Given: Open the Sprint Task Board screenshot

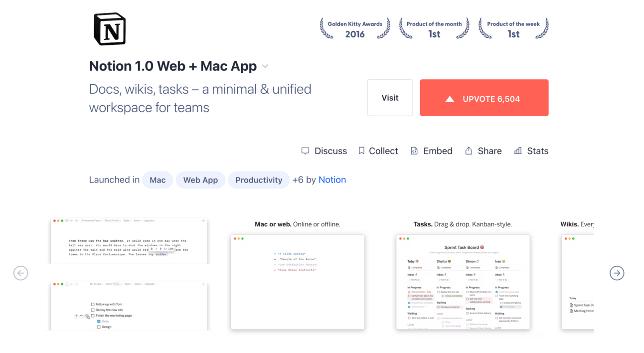Looking at the screenshot, I should tap(463, 282).
